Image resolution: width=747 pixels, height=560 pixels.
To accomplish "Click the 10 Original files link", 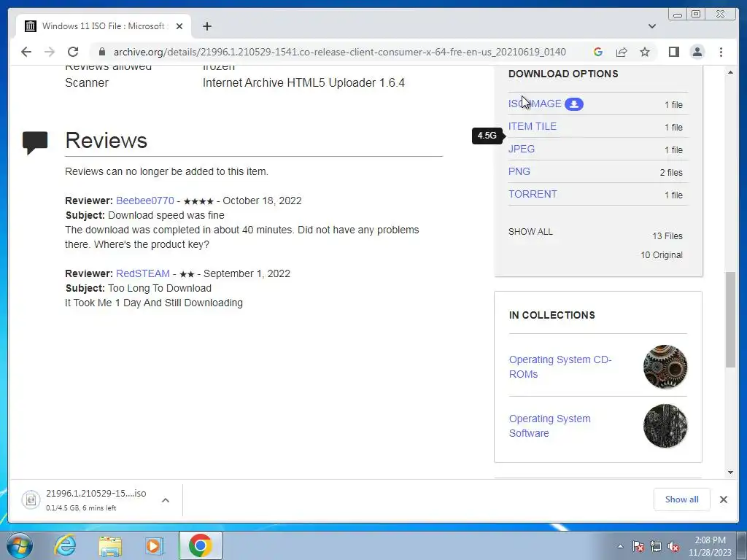I will tap(661, 255).
